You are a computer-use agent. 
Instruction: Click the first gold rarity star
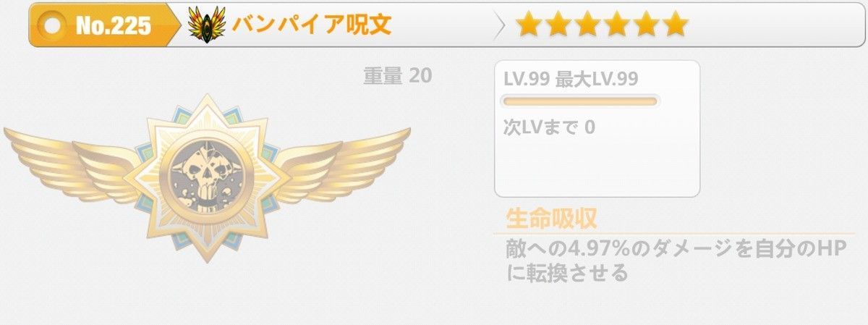tap(529, 25)
